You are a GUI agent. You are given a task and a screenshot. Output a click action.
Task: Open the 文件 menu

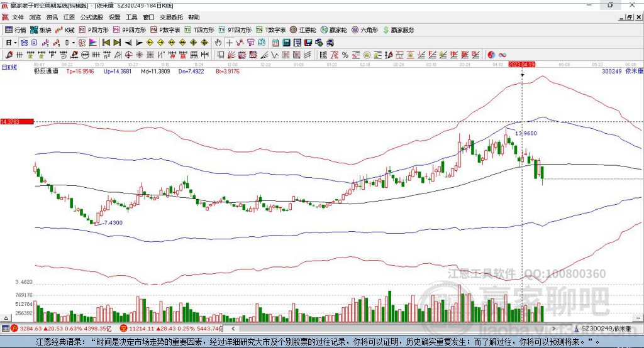pyautogui.click(x=18, y=17)
